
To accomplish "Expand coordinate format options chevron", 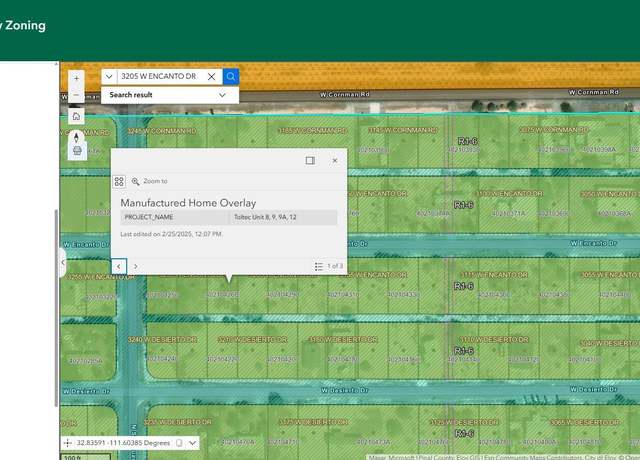I will coord(193,443).
